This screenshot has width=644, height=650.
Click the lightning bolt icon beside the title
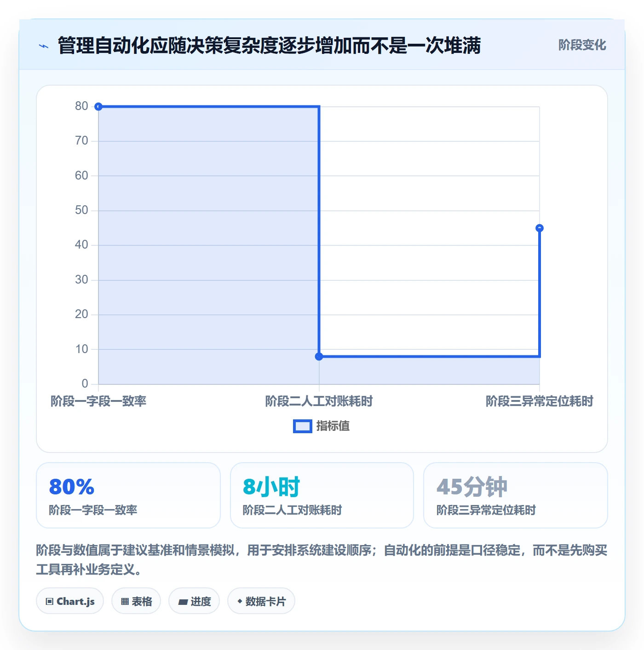click(44, 46)
